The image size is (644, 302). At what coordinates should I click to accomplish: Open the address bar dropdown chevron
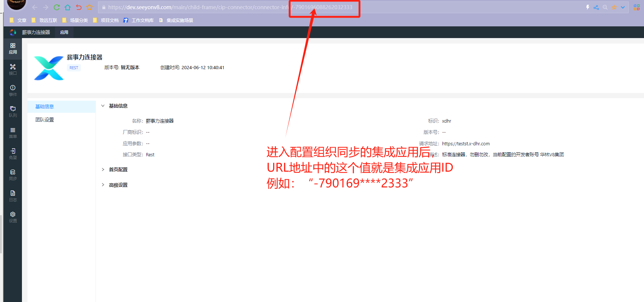tap(623, 7)
